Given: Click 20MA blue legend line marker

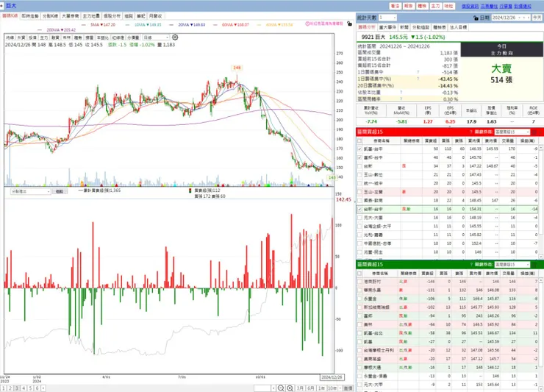Looking at the screenshot, I should (x=172, y=25).
